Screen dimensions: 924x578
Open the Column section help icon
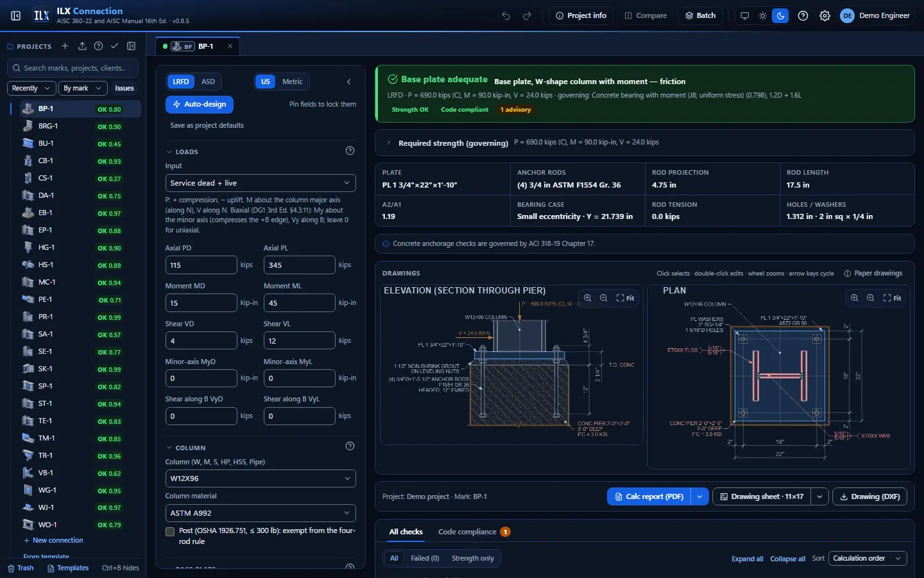click(350, 446)
